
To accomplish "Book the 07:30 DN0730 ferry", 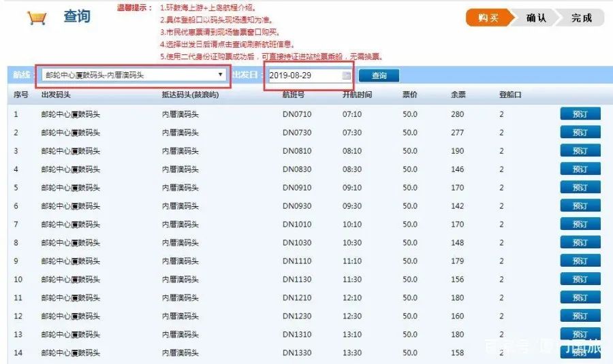I will 580,133.
